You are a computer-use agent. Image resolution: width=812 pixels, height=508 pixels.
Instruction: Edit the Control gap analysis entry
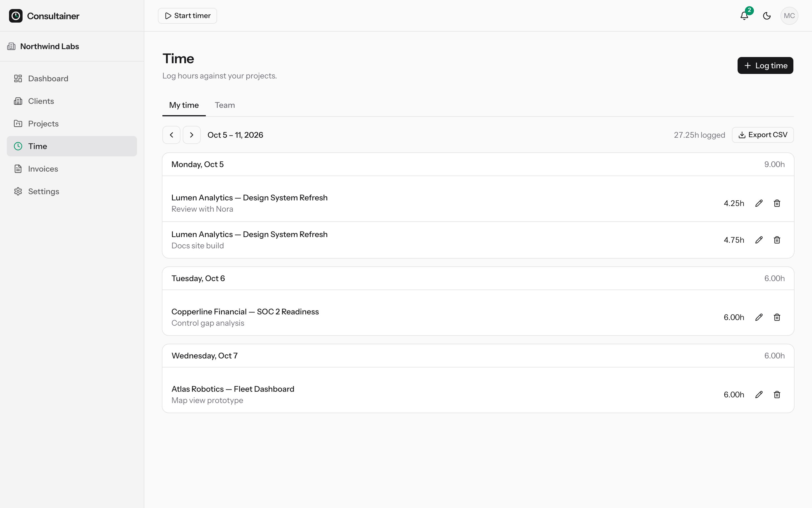click(759, 317)
